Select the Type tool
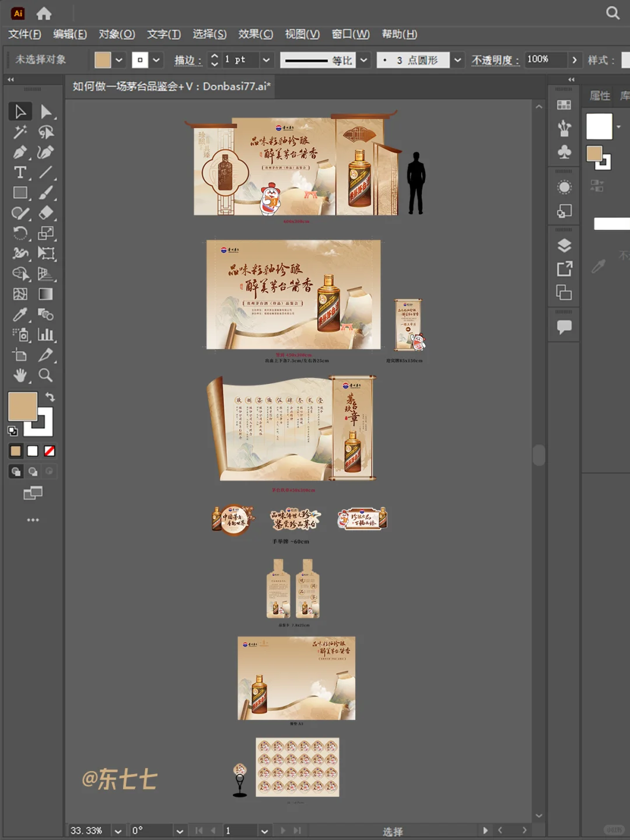The image size is (630, 840). click(20, 173)
